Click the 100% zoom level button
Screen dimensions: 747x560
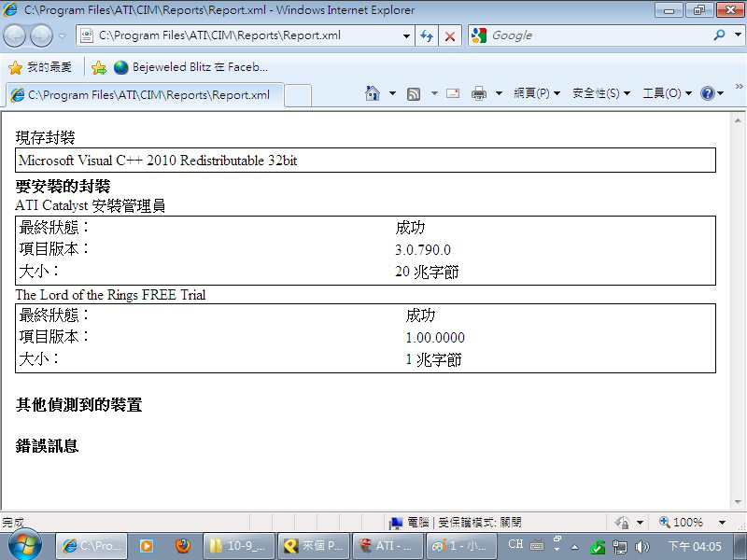tap(682, 523)
